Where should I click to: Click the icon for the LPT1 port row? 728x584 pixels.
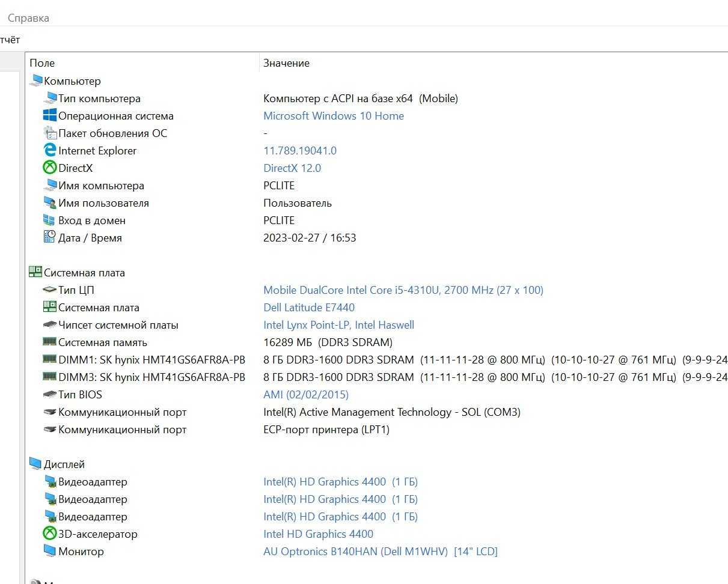[x=50, y=429]
